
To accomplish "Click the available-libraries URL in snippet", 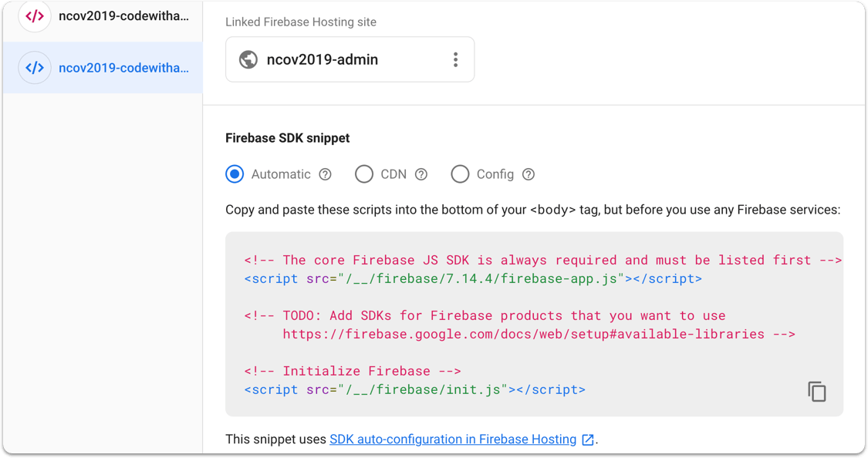I will (524, 334).
